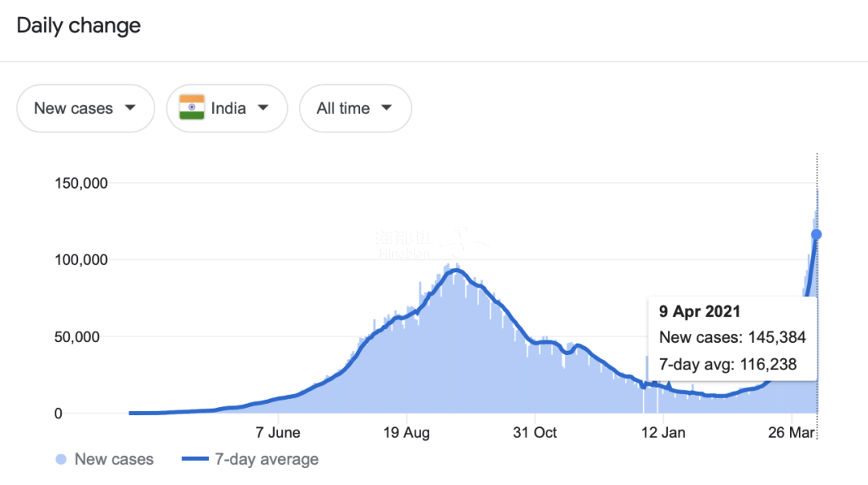Expand the India country dropdown arrow
The height and width of the screenshot is (485, 868).
pyautogui.click(x=264, y=108)
